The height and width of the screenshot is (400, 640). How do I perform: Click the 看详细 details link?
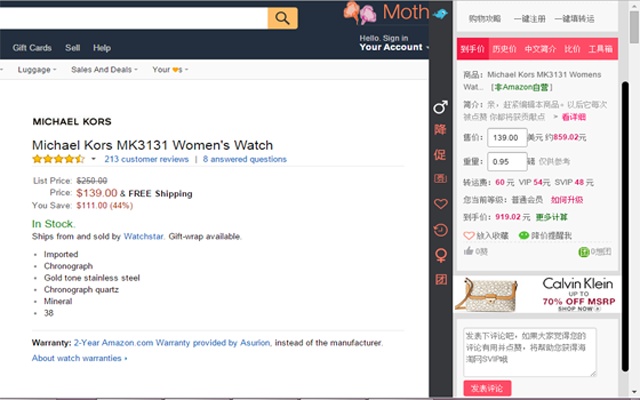(573, 117)
